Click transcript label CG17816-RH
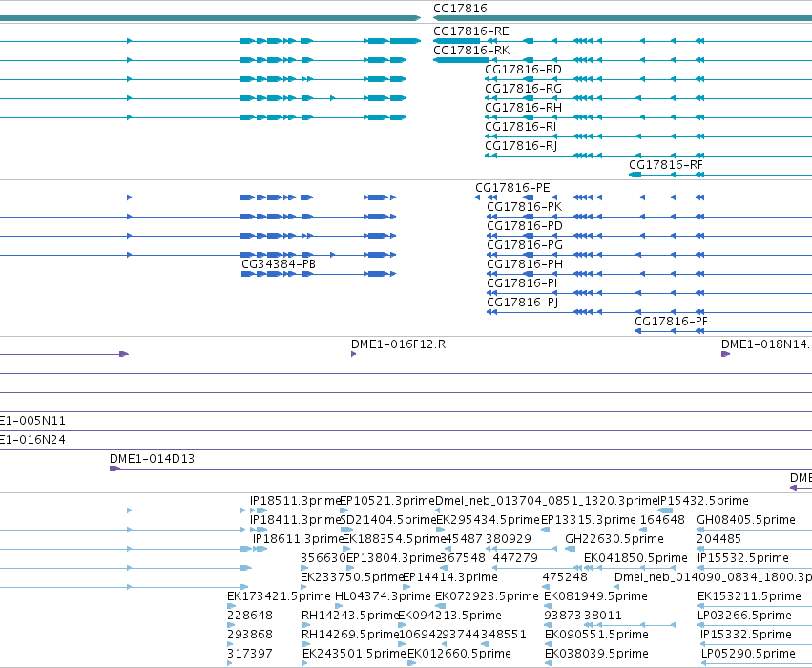The height and width of the screenshot is (668, 812). (x=523, y=108)
